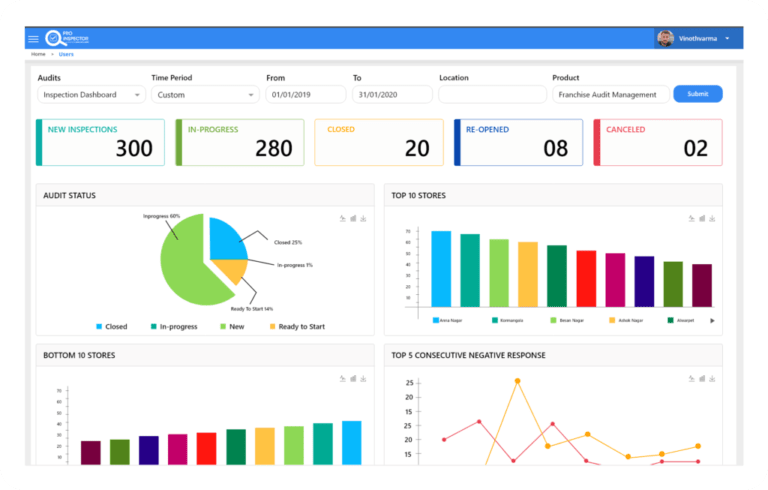
Task: Click the download icon in Audit Status chart
Action: tap(363, 219)
